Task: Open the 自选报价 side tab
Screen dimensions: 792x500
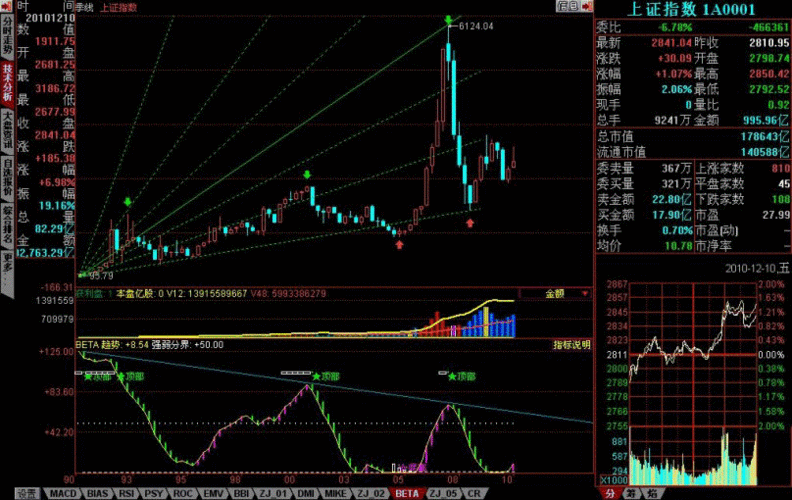Action: pyautogui.click(x=7, y=179)
